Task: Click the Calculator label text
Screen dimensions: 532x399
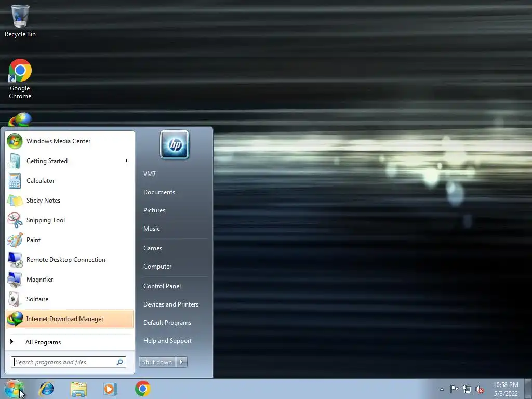Action: pyautogui.click(x=41, y=181)
